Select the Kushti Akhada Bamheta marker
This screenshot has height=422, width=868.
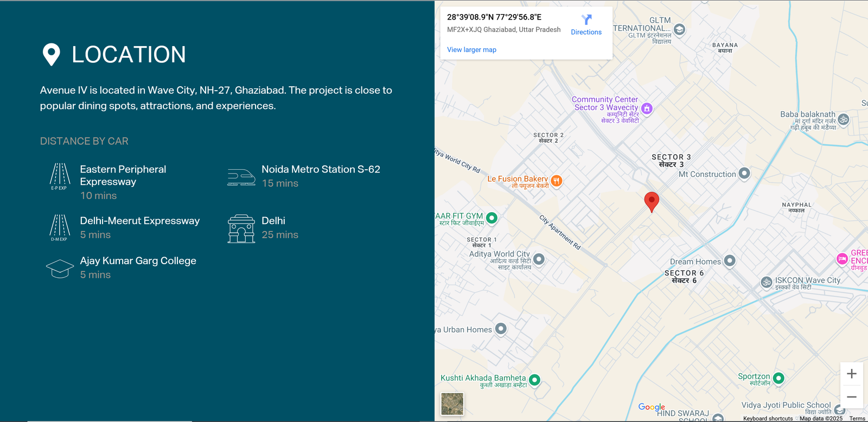pos(534,380)
